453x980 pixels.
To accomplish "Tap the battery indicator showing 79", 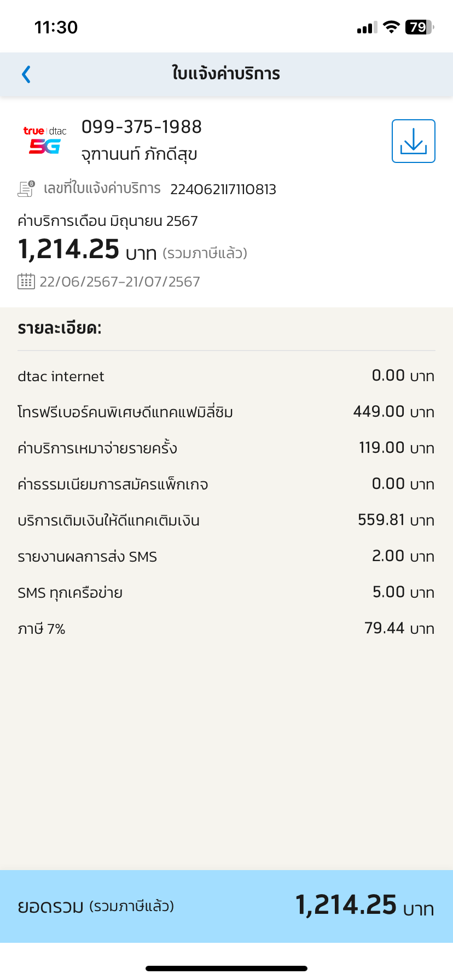I will tap(420, 27).
